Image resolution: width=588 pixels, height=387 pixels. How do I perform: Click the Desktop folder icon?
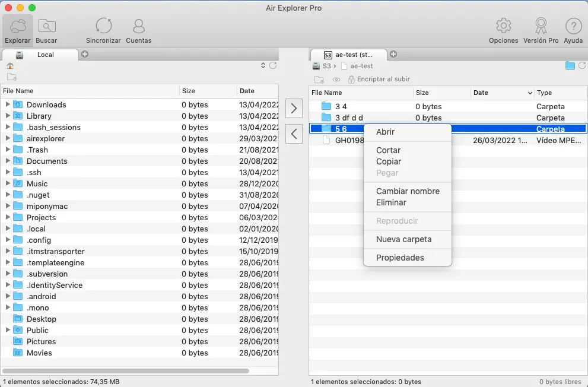pyautogui.click(x=18, y=319)
